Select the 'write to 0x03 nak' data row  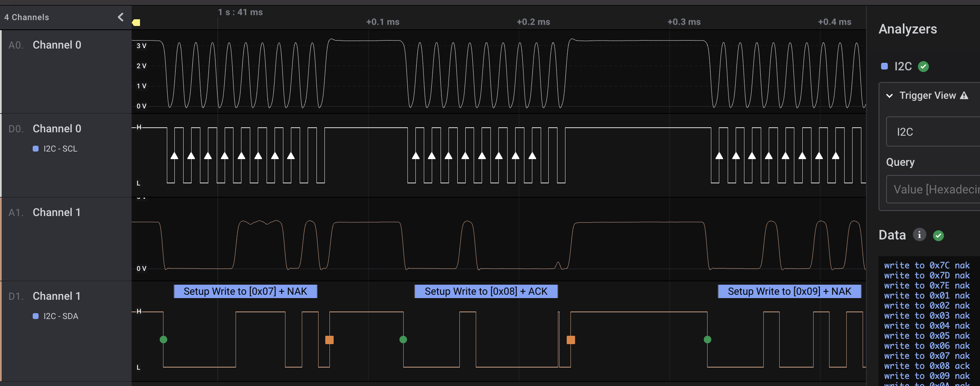point(927,316)
